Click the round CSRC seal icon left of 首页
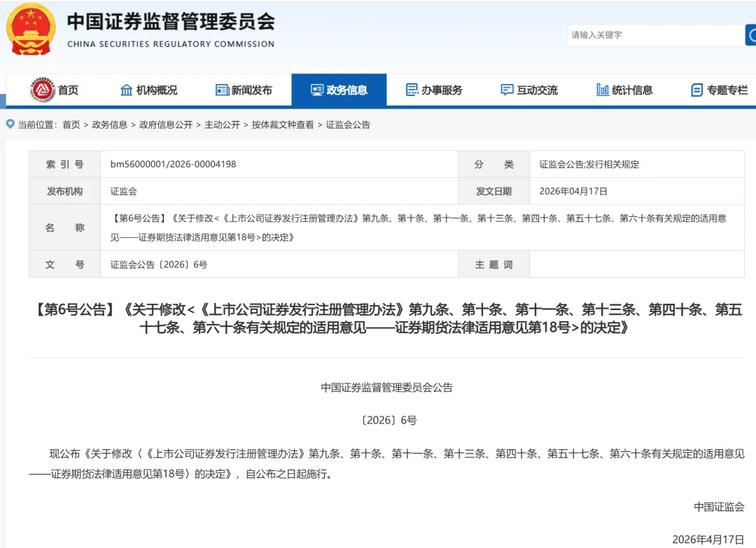Viewport: 756px width, 548px height. (42, 90)
